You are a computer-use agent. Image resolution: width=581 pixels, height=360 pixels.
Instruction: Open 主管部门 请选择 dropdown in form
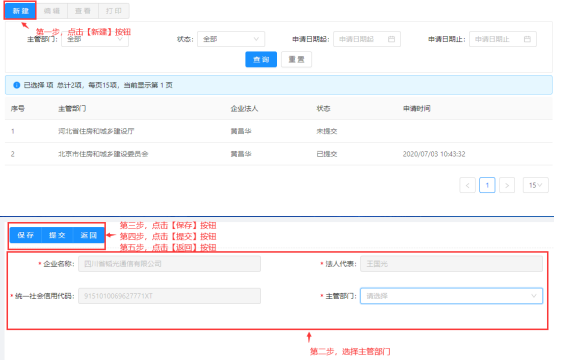pos(451,296)
